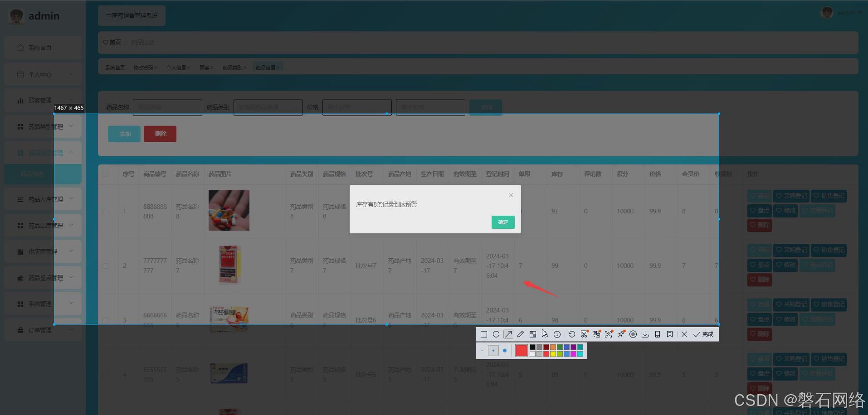Click the bookmark icon in screenshot toolbar

[x=670, y=334]
